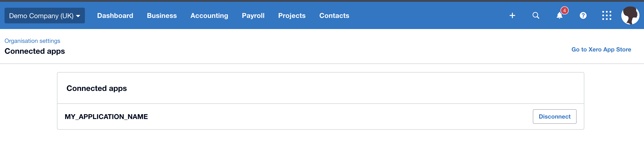This screenshot has width=644, height=146.
Task: Open Organisation settings
Action: pyautogui.click(x=32, y=41)
